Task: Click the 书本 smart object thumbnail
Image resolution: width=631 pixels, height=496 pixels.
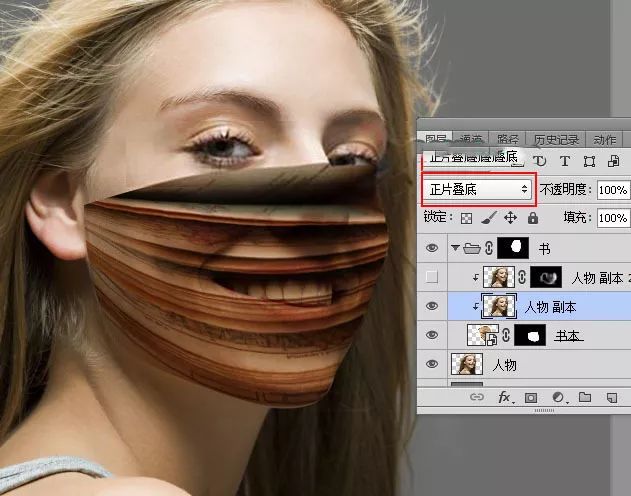Action: [483, 335]
